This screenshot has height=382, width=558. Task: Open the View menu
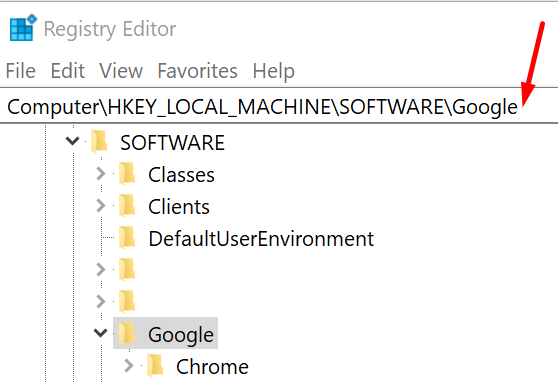click(x=121, y=70)
